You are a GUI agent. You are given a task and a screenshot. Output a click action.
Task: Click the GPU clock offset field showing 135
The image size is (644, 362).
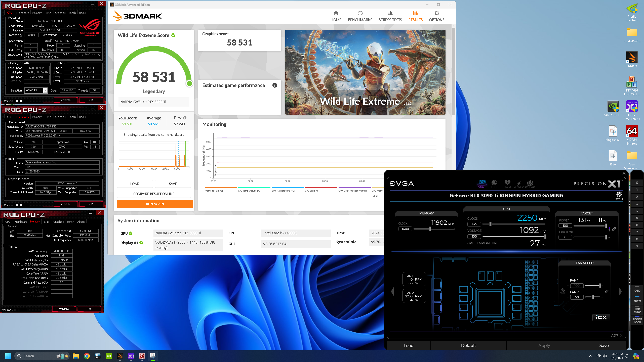(x=474, y=224)
